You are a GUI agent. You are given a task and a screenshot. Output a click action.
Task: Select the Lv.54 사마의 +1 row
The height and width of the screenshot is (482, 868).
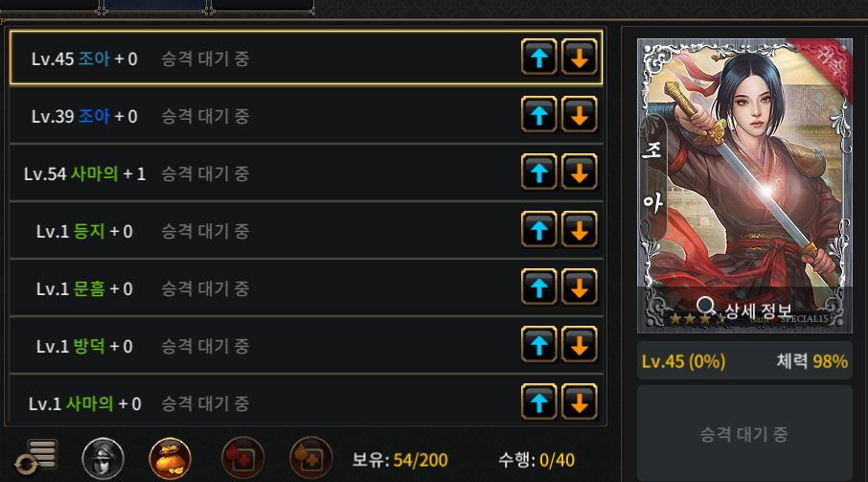click(307, 172)
